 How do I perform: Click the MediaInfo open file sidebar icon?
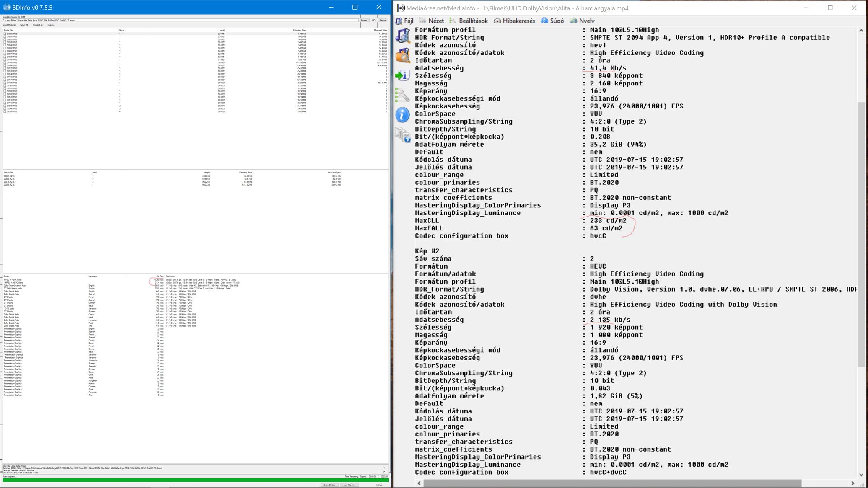coord(403,35)
